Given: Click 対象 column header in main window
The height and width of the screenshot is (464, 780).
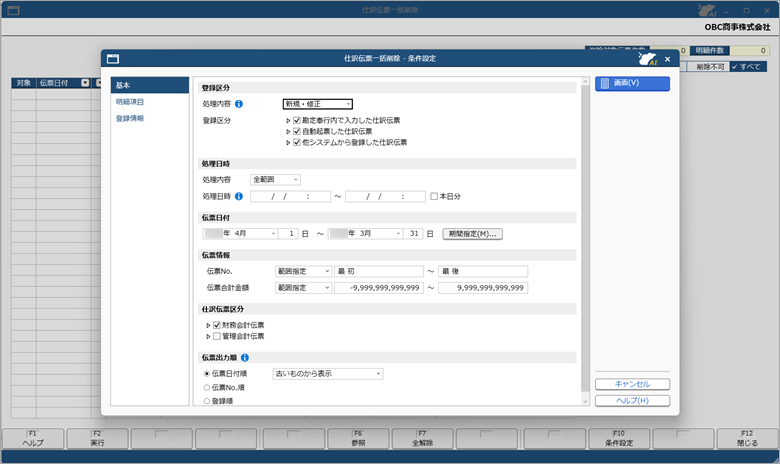Looking at the screenshot, I should (x=23, y=83).
